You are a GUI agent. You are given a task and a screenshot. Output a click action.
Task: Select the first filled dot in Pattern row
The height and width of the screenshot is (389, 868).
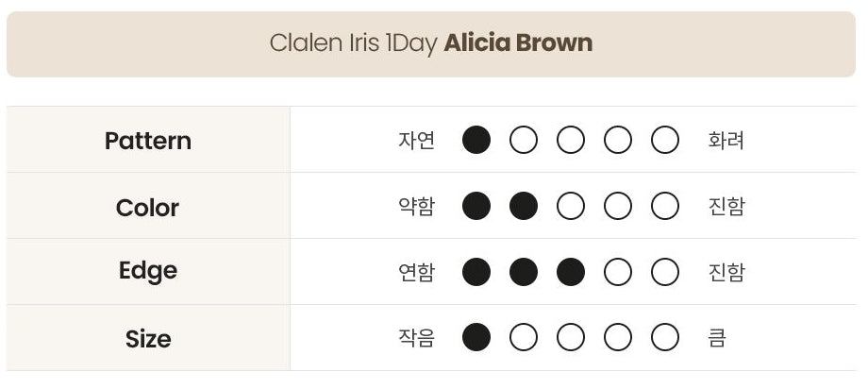pyautogui.click(x=476, y=141)
